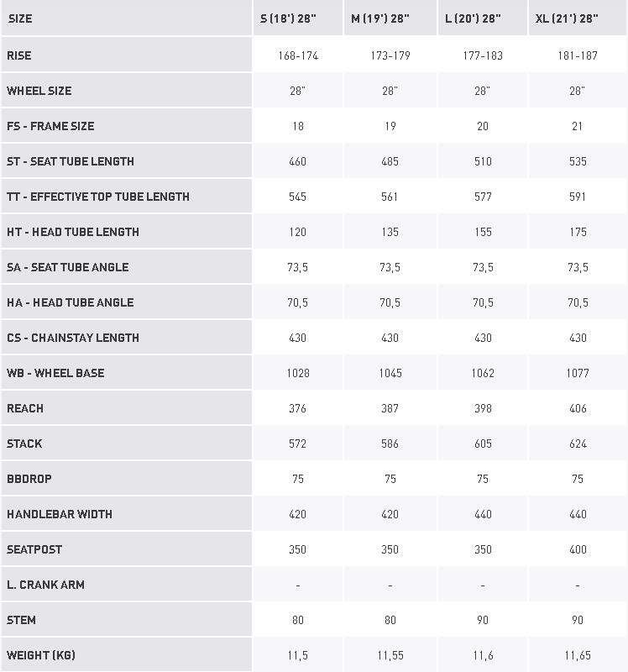Click the WHEEL SIZE row label
The height and width of the screenshot is (672, 628).
[x=39, y=91]
